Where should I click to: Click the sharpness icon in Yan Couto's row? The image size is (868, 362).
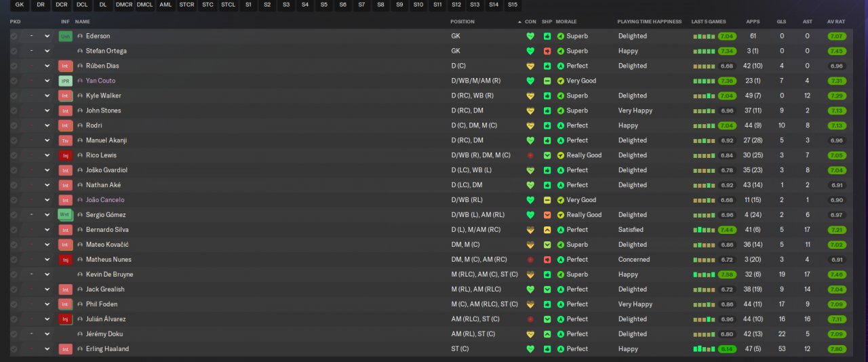click(547, 81)
